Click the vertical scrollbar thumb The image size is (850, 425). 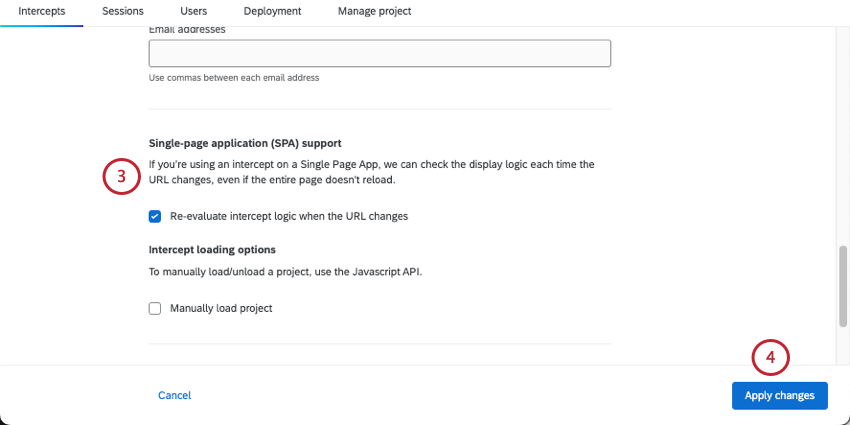(x=843, y=285)
